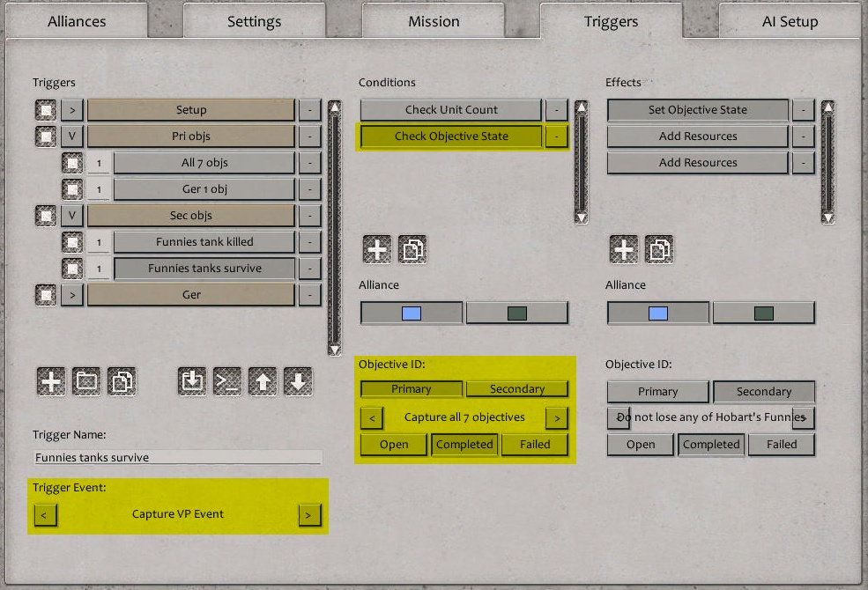This screenshot has height=590, width=868.
Task: Select the Completed objective state button
Action: point(464,445)
